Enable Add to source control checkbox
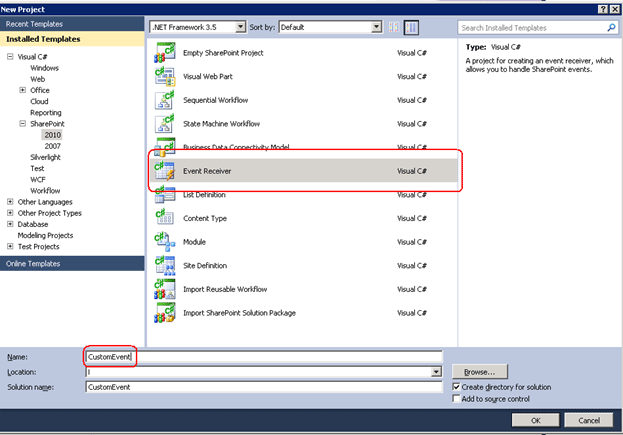Screen dimensions: 623x435 point(457,398)
